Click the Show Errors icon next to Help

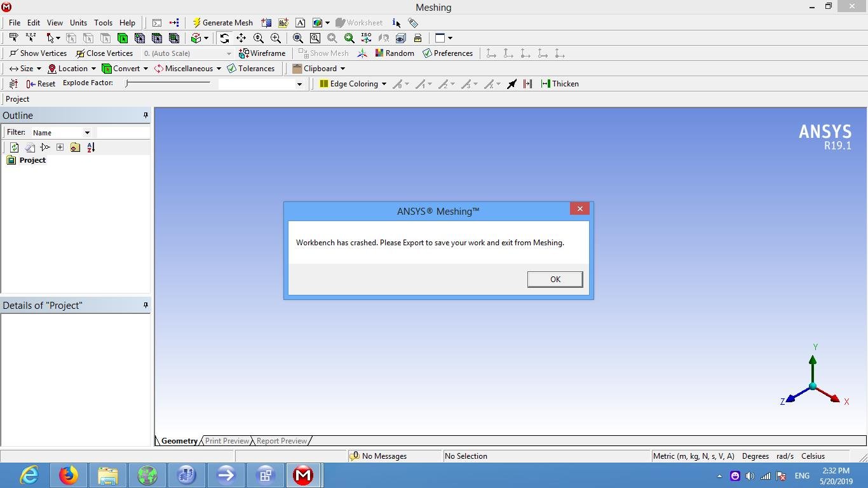click(x=157, y=23)
